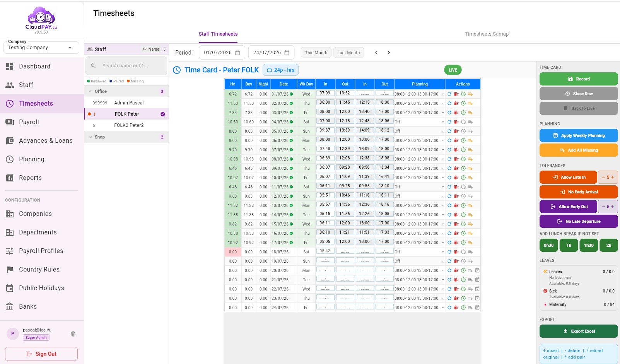The height and width of the screenshot is (364, 620).
Task: Sort staff list by Name
Action: point(151,49)
